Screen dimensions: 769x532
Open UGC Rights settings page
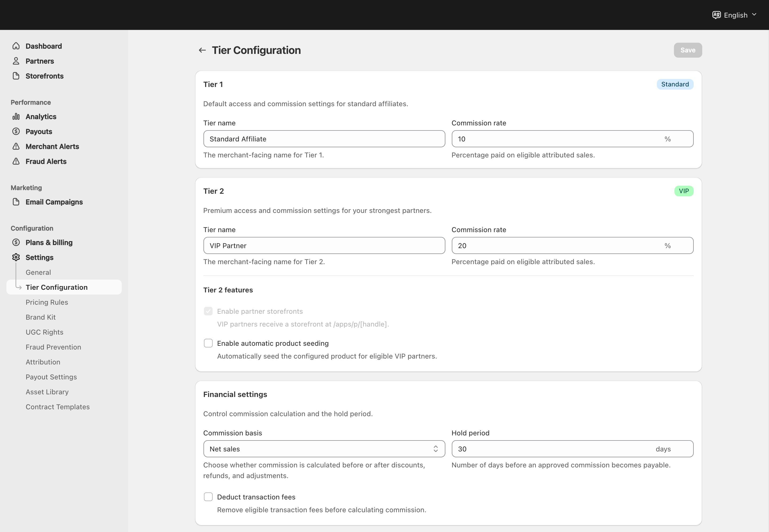tap(45, 332)
